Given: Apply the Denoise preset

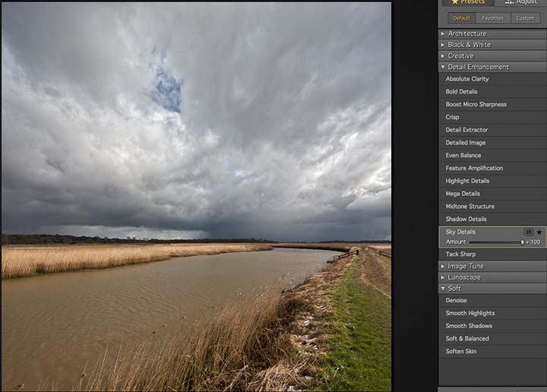Looking at the screenshot, I should [492, 300].
